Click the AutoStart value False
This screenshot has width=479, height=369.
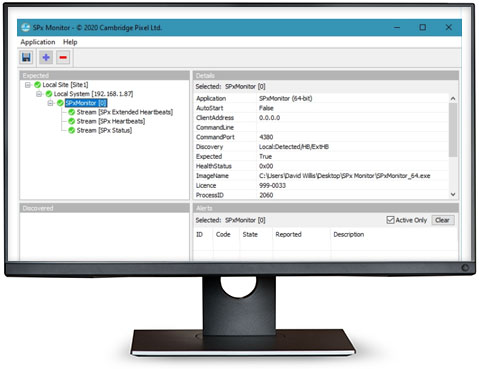266,108
